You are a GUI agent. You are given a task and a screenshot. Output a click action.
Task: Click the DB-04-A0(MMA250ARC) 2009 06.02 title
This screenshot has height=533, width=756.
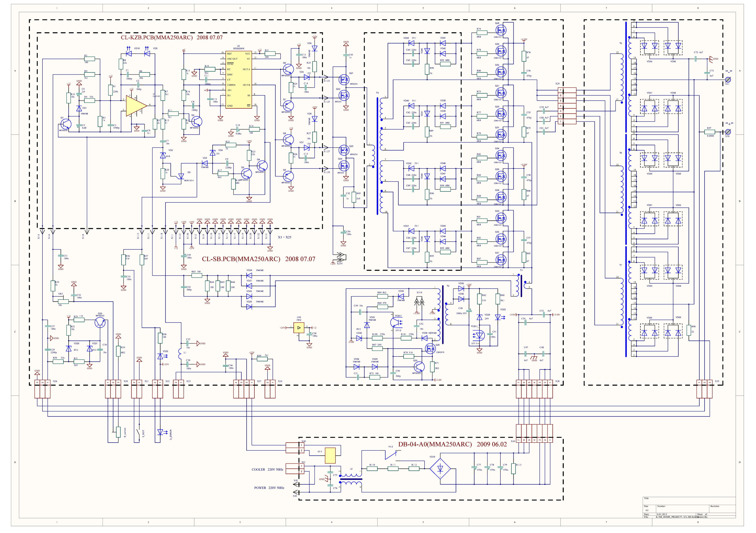point(453,444)
